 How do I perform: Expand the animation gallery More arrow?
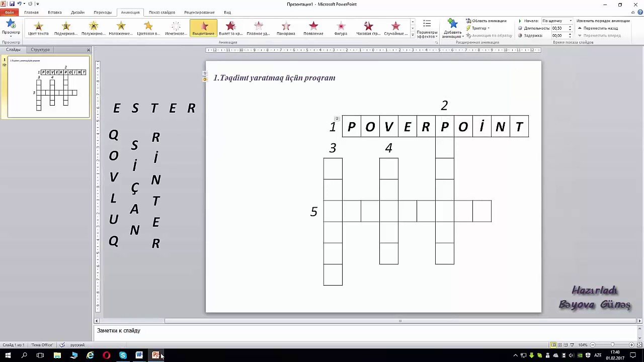click(413, 35)
